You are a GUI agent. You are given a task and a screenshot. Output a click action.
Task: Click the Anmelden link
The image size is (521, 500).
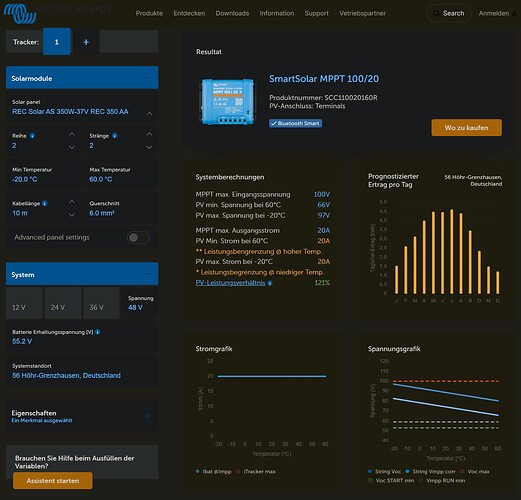coord(494,13)
